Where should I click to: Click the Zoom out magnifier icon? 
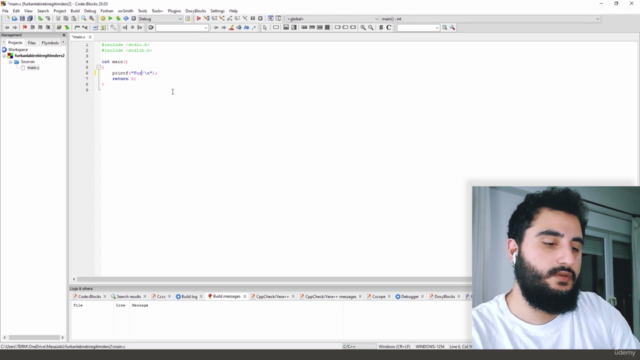[371, 27]
